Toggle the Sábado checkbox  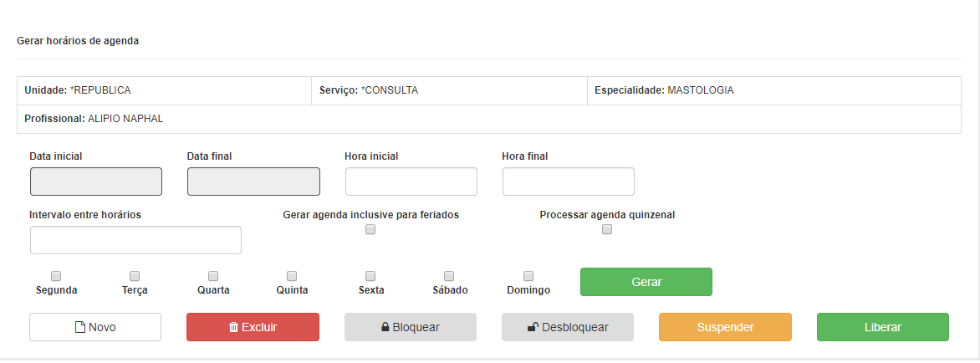click(x=449, y=276)
